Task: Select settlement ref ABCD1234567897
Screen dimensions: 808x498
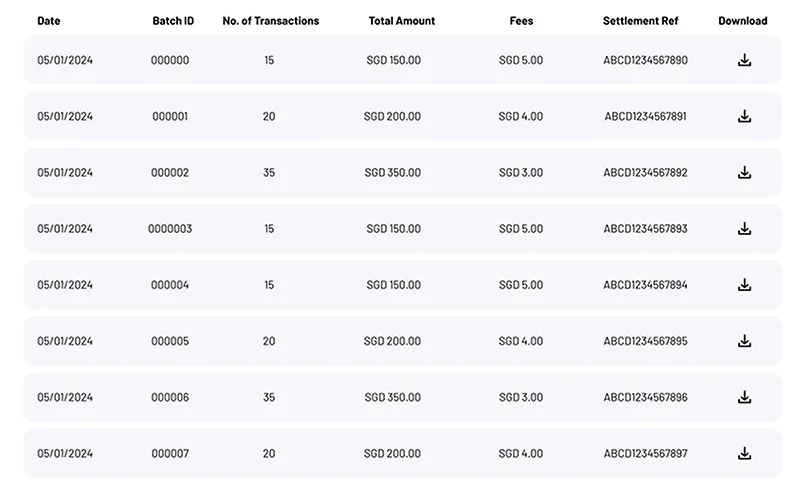Action: [x=645, y=454]
